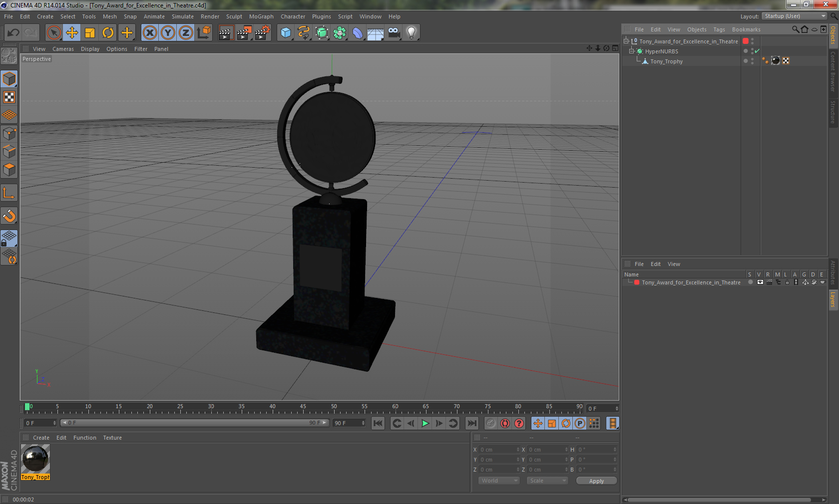The height and width of the screenshot is (504, 839).
Task: Activate the Move tool
Action: click(x=72, y=33)
